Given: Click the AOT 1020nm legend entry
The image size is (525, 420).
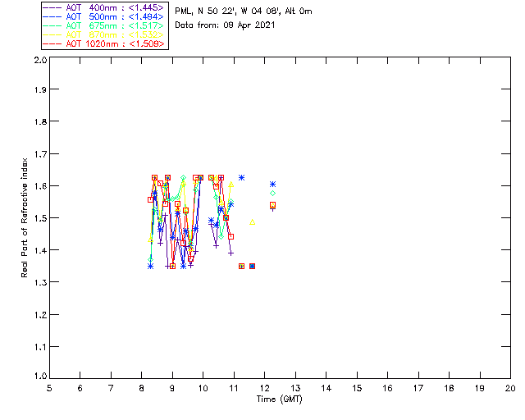Looking at the screenshot, I should click(x=104, y=43).
